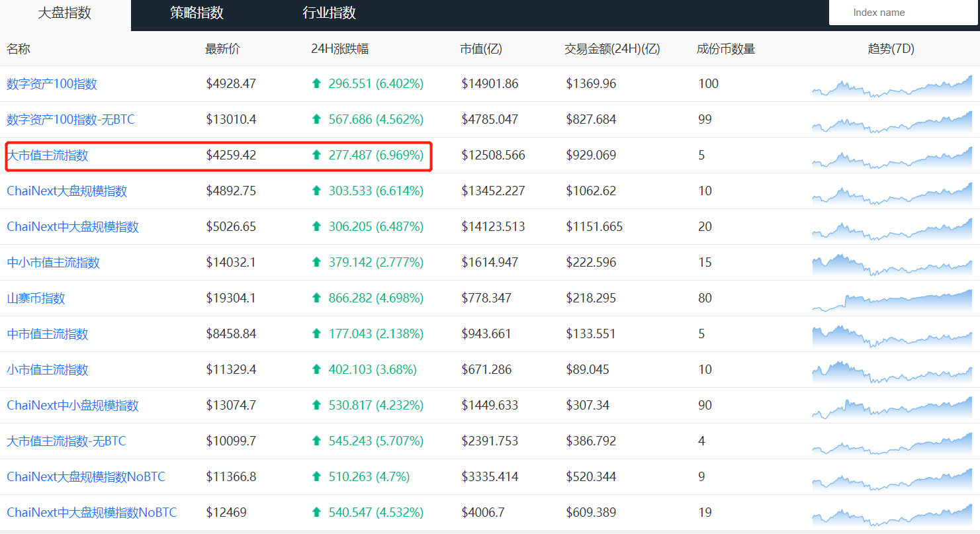
Task: Click the 交易金额(24H)(亿) column header
Action: click(x=612, y=48)
